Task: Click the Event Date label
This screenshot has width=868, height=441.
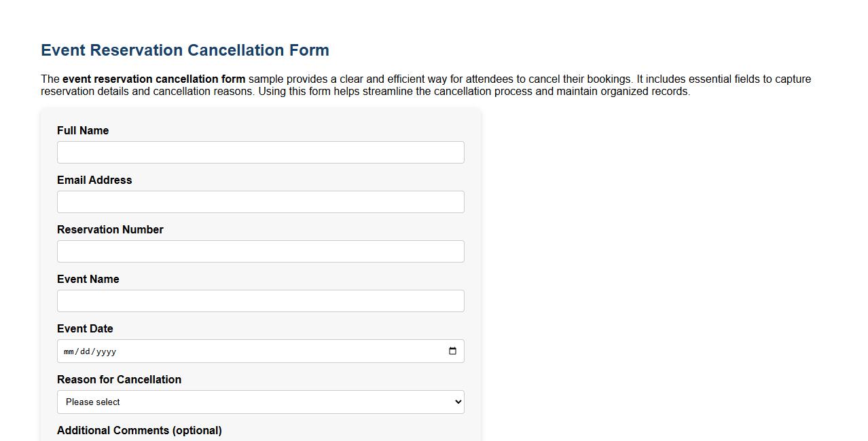Action: [85, 328]
